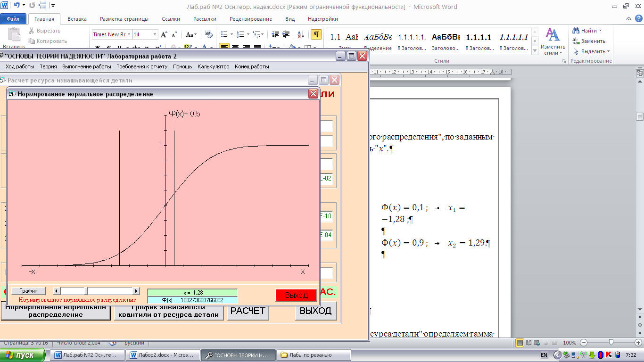The width and height of the screenshot is (644, 362).
Task: Switch to the Ссылки ribbon tab
Action: click(x=171, y=19)
